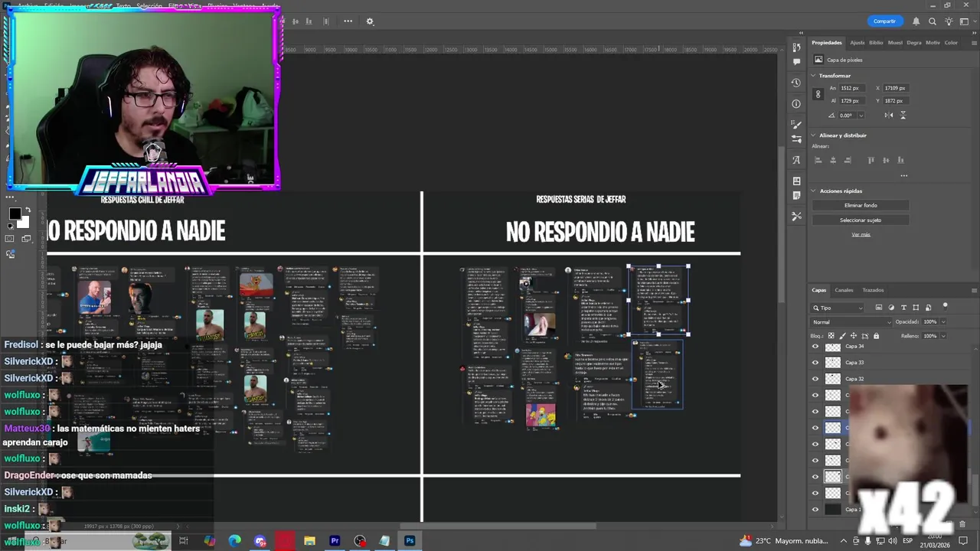Viewport: 980px width, 551px height.
Task: Collapse the Transformar section
Action: tap(814, 76)
